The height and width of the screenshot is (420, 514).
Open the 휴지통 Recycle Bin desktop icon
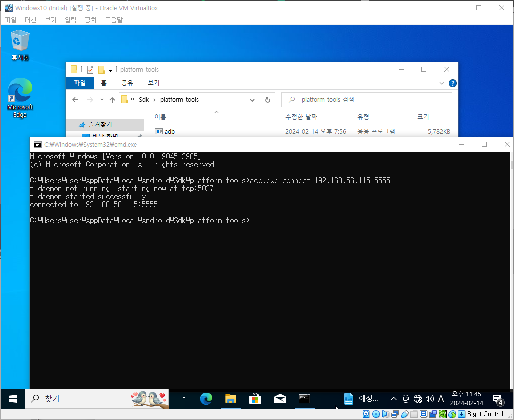(20, 45)
